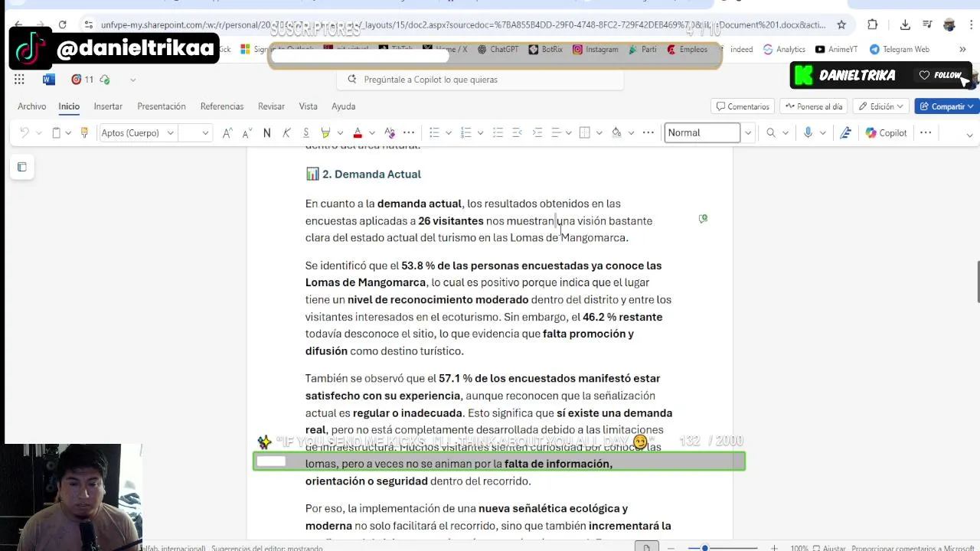
Task: Switch to the Presentación tab
Action: point(162,106)
